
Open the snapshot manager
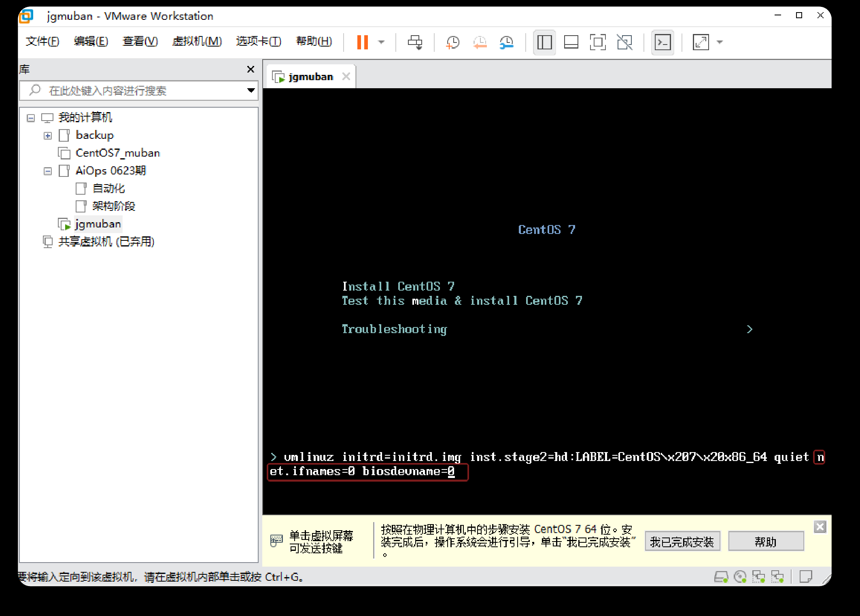tap(506, 42)
